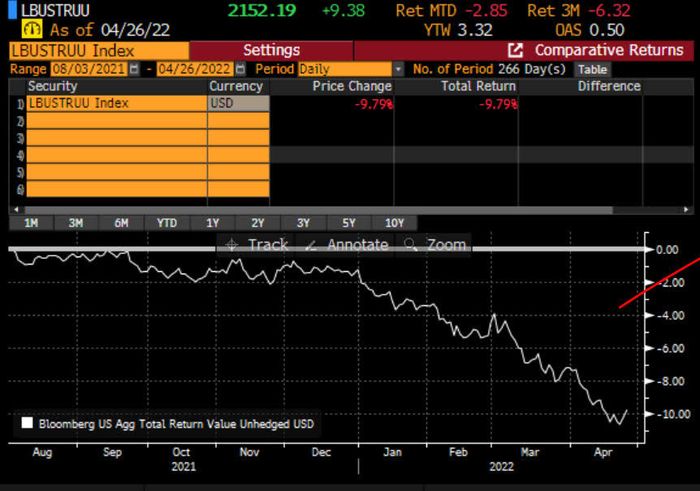The image size is (700, 491).
Task: Select the 2Y range tab
Action: 258,223
